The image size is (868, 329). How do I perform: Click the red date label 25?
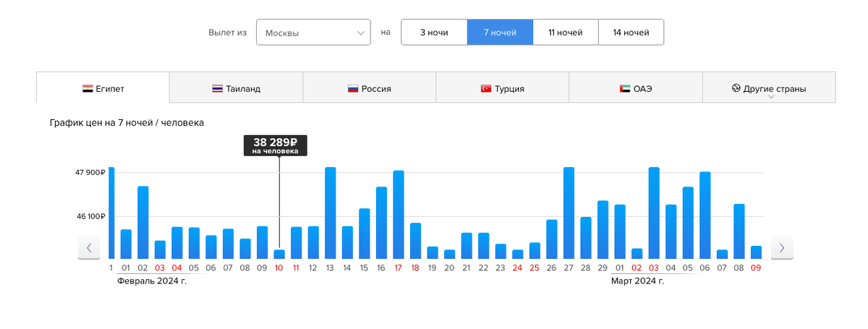tap(535, 268)
